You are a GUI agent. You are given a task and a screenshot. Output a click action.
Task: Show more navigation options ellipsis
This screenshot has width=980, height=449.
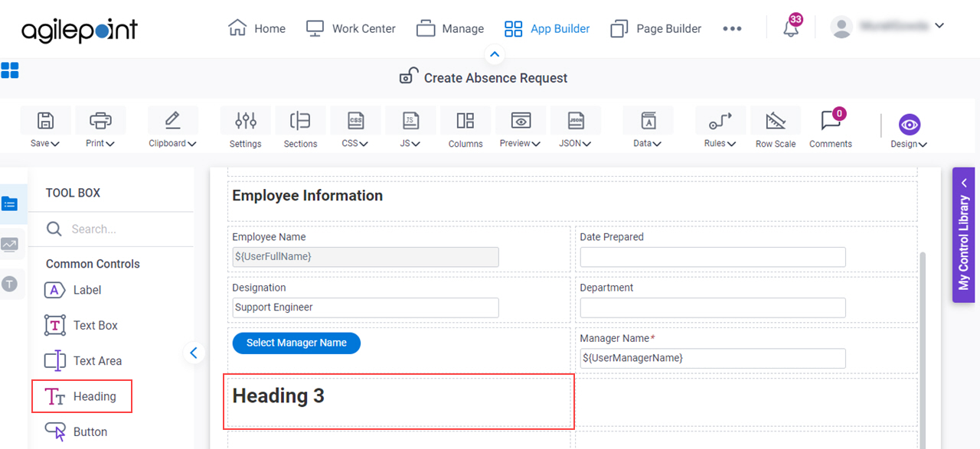732,28
